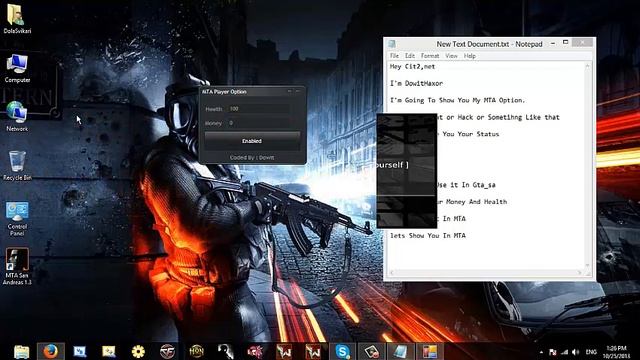Click 'Coded By : Dowit' credit text
Image resolution: width=640 pixels, height=360 pixels.
click(252, 157)
